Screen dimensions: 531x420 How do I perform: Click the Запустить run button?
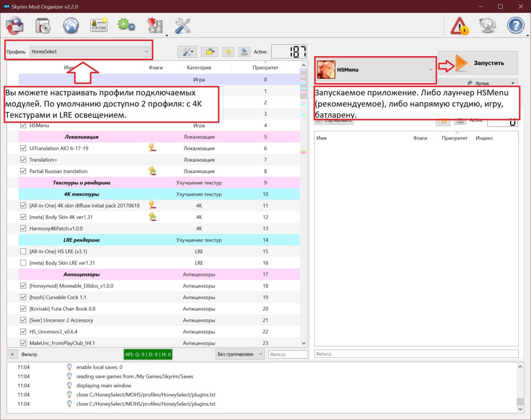pos(478,63)
